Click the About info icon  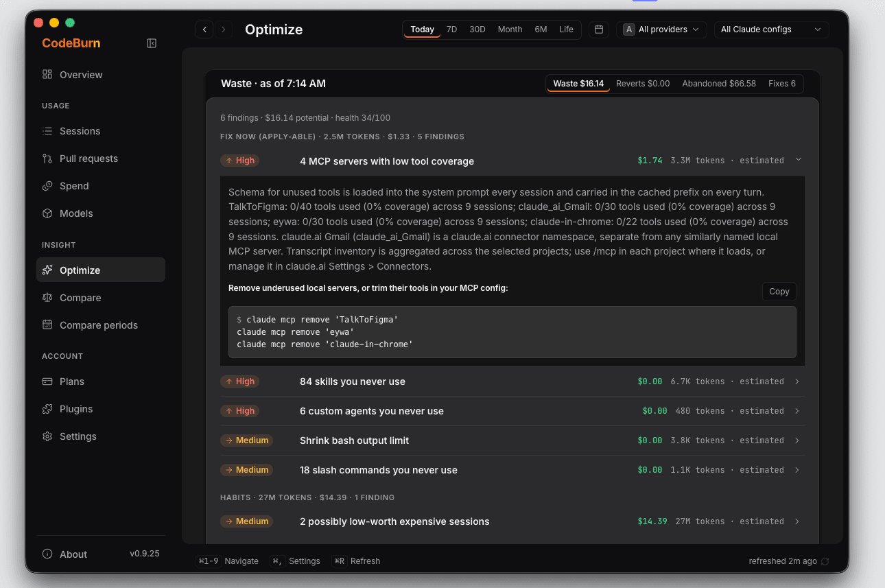click(47, 554)
